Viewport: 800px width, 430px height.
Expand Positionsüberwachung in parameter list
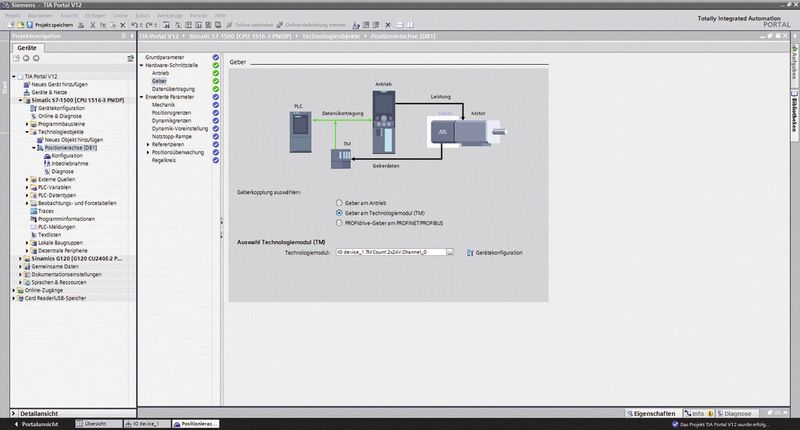coord(148,153)
